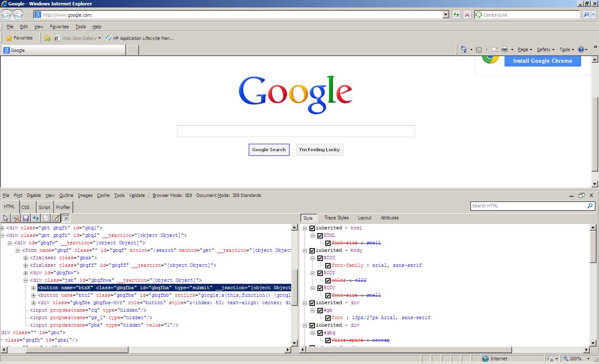Screen dimensions: 599x364
Task: Open the browser File menu
Action: 10,27
